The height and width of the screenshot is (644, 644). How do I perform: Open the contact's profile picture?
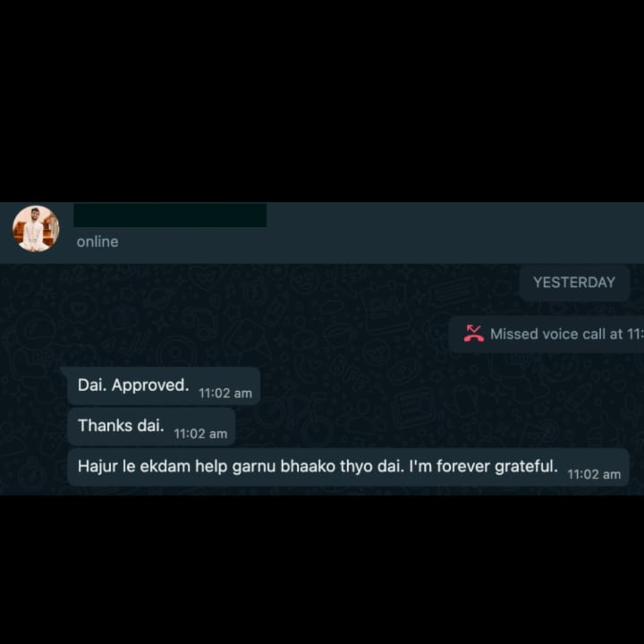(36, 229)
